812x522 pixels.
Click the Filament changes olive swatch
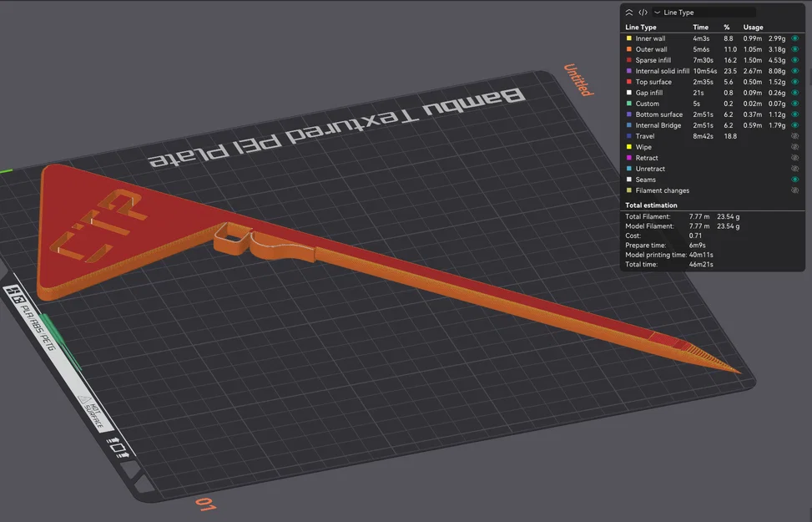pos(629,190)
